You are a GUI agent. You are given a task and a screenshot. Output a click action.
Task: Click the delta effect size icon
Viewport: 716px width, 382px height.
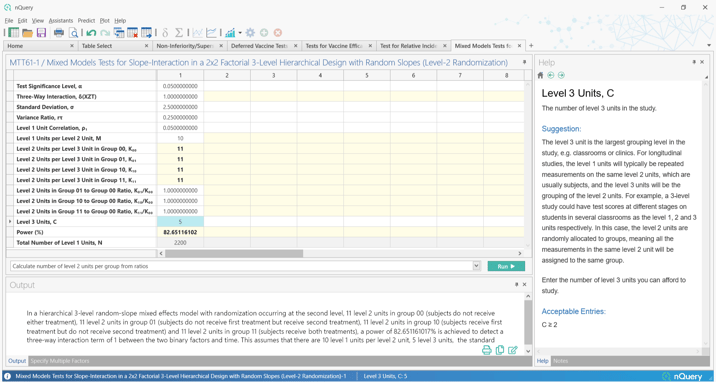(165, 32)
